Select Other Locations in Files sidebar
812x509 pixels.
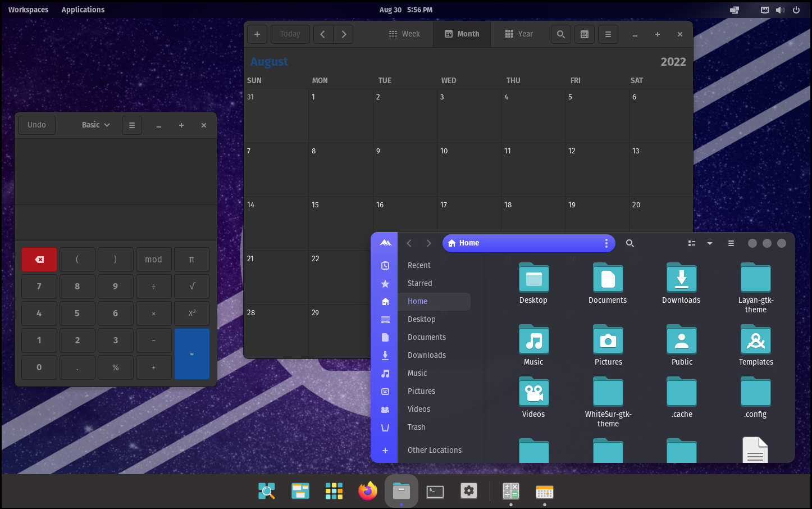(x=434, y=450)
